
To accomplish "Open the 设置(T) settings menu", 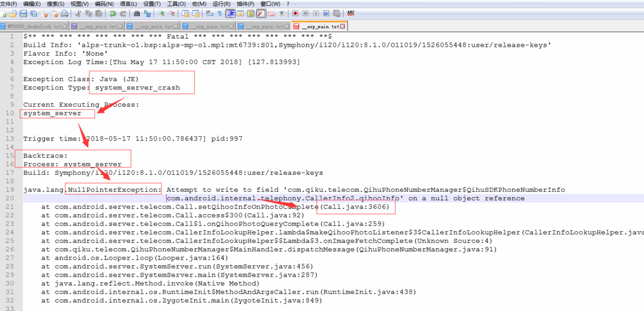I will coord(152,4).
